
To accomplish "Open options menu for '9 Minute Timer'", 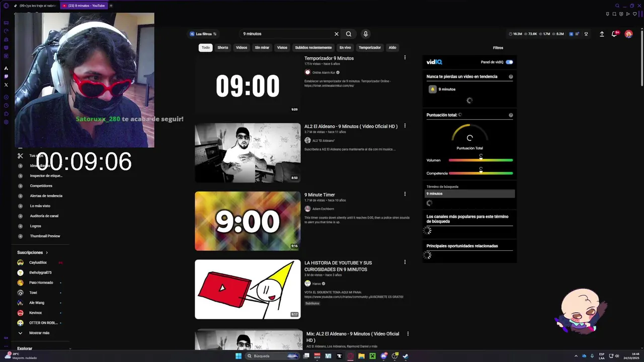I will 405,194.
